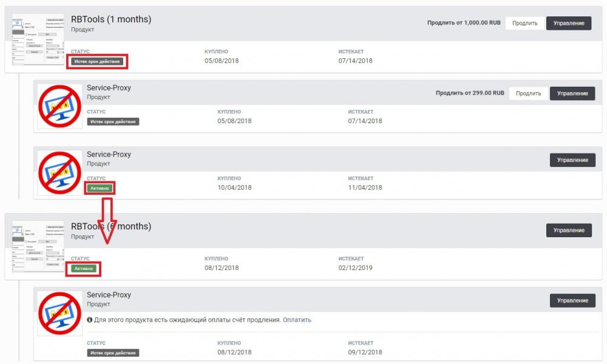This screenshot has width=607, height=364.
Task: Click the RBTools (6 months) product thumbnail
Action: pos(38,248)
